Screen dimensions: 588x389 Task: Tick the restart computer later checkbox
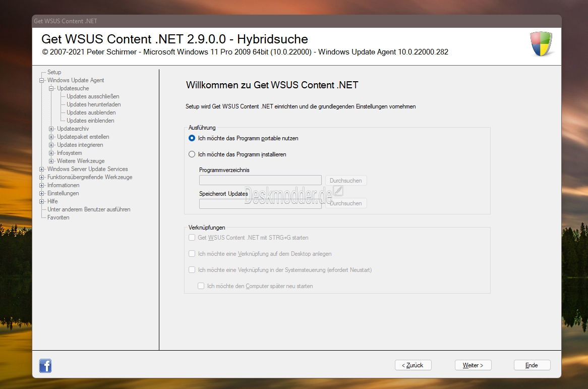(x=201, y=286)
